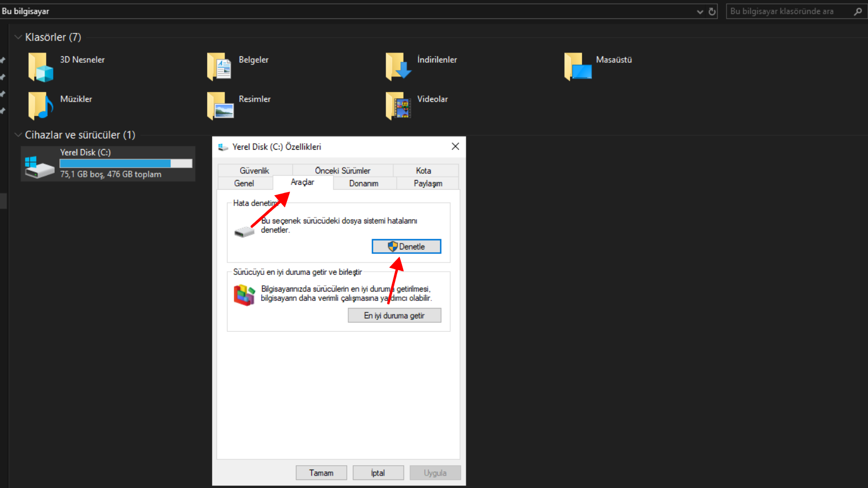The image size is (868, 488).
Task: Collapse the Klasörler (7) group
Action: pos(18,37)
